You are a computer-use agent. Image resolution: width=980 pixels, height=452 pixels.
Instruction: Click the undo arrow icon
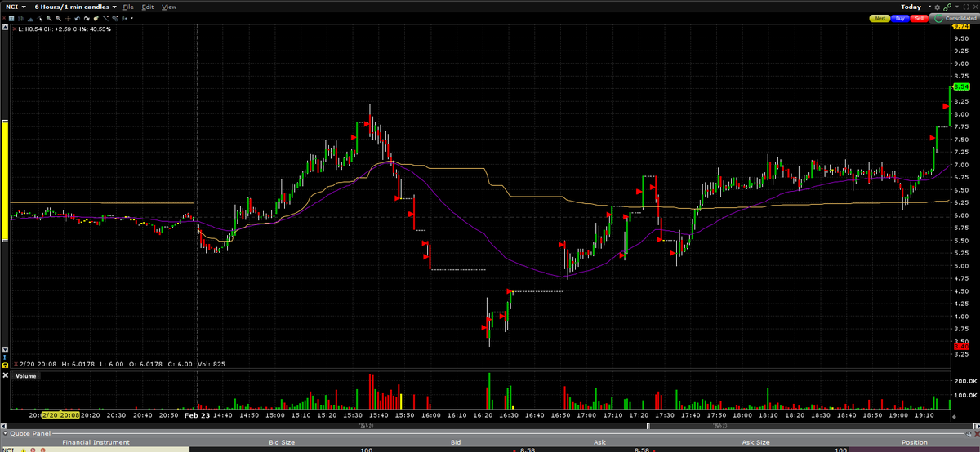[78, 19]
